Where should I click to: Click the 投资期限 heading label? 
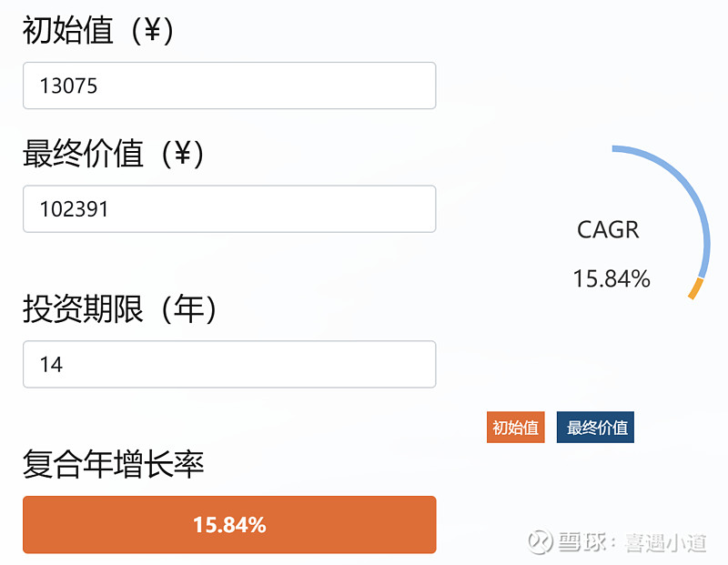pos(83,309)
